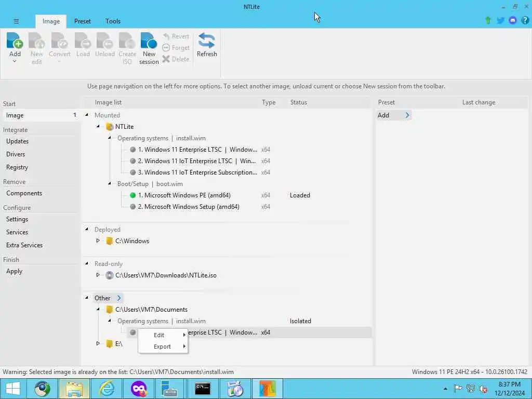
Task: Open the Drivers page in sidebar
Action: 16,154
